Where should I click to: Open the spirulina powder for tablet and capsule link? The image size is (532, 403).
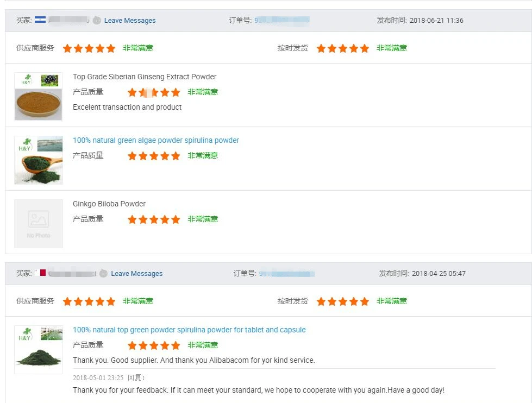(189, 330)
